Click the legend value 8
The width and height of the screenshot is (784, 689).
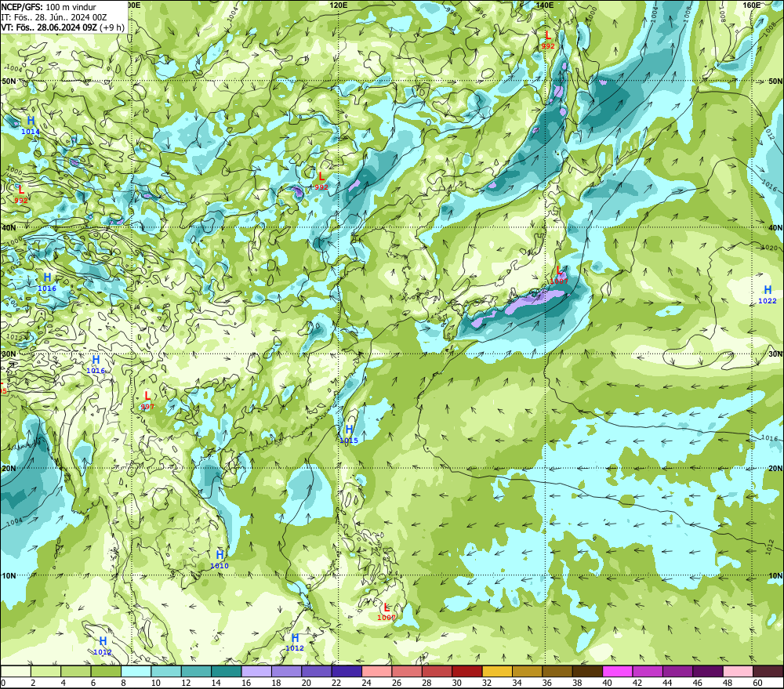pyautogui.click(x=123, y=683)
